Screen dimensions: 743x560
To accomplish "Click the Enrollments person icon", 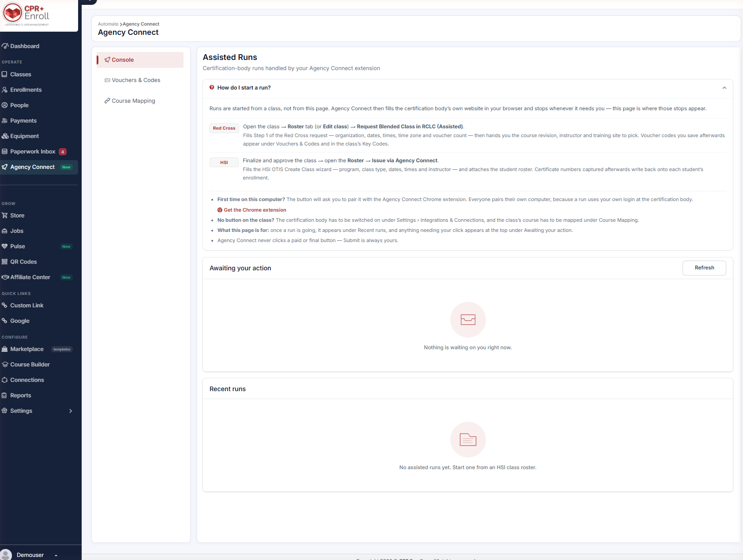I will 5,90.
